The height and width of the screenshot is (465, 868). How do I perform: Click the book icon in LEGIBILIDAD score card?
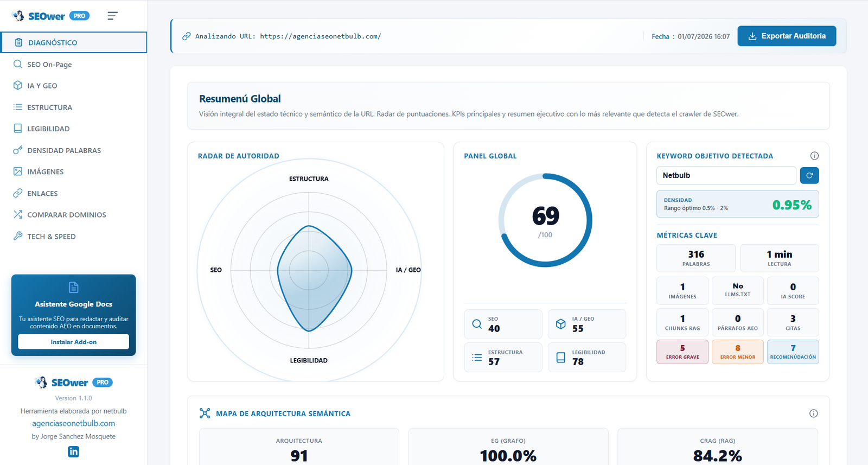tap(561, 358)
